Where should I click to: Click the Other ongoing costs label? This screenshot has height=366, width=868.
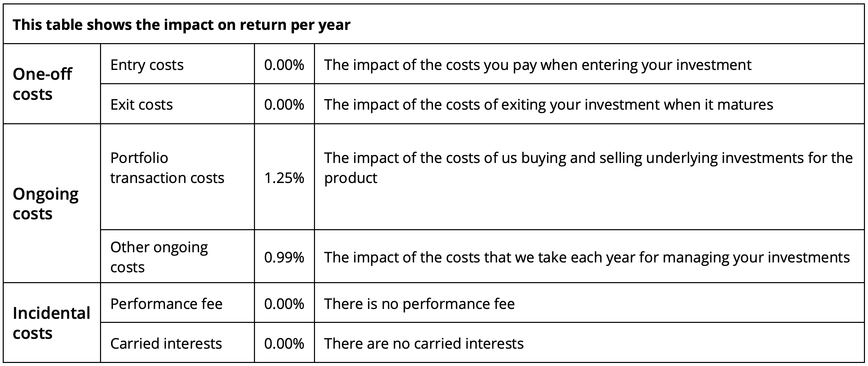(159, 257)
